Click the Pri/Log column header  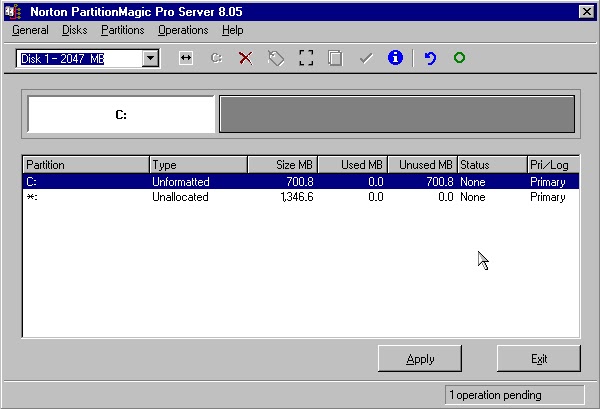pyautogui.click(x=553, y=165)
